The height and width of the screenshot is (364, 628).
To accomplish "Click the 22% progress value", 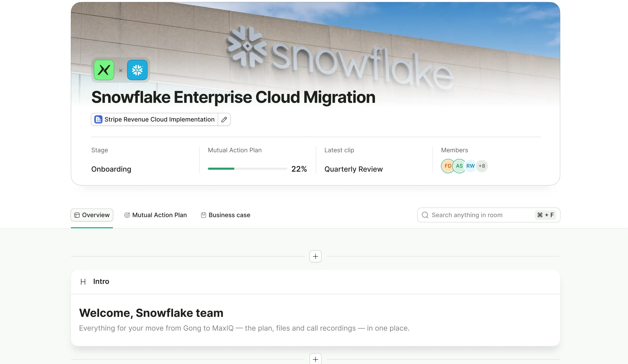I will (299, 169).
